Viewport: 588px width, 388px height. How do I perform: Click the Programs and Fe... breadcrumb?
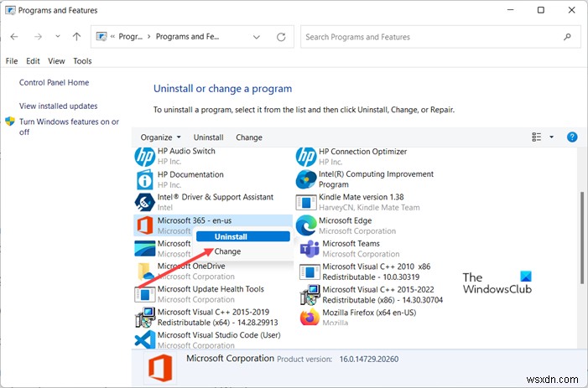pyautogui.click(x=188, y=37)
